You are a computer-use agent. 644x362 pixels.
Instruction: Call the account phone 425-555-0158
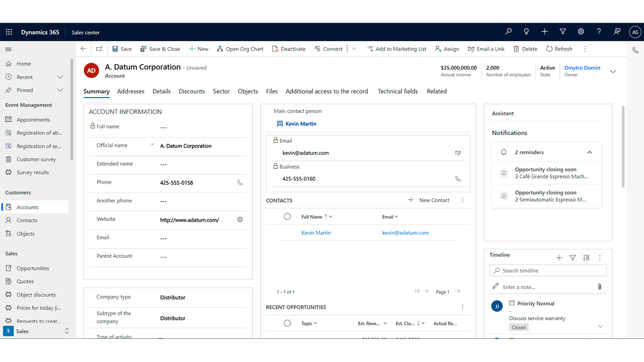pos(240,183)
